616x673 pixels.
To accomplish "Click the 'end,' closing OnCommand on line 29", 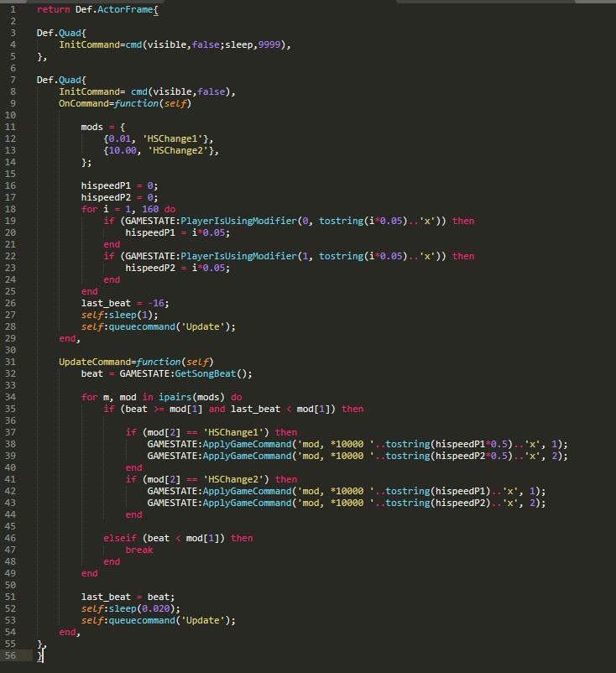I will (70, 338).
